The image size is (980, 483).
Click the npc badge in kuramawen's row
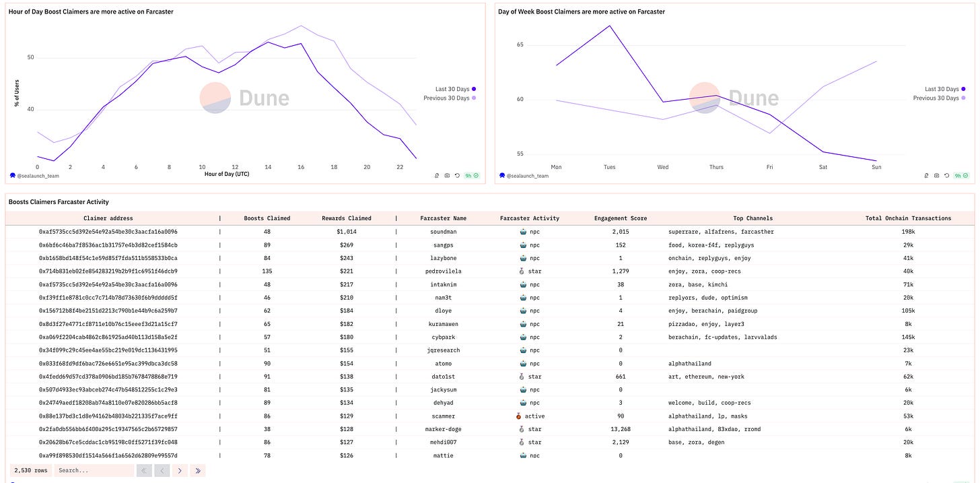click(530, 323)
